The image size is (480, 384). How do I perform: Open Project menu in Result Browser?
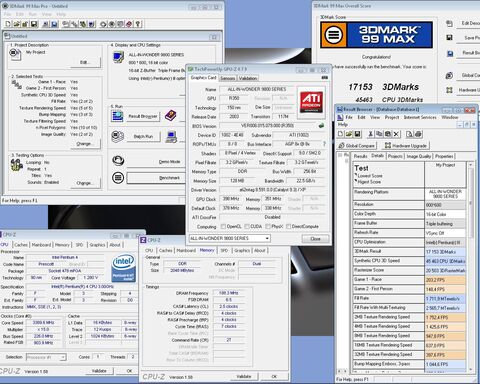(x=392, y=117)
